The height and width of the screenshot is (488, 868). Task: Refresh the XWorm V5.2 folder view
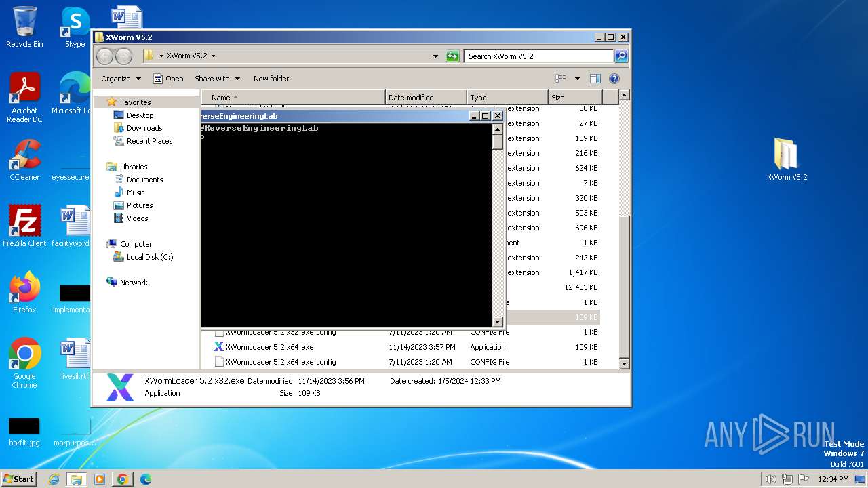452,56
